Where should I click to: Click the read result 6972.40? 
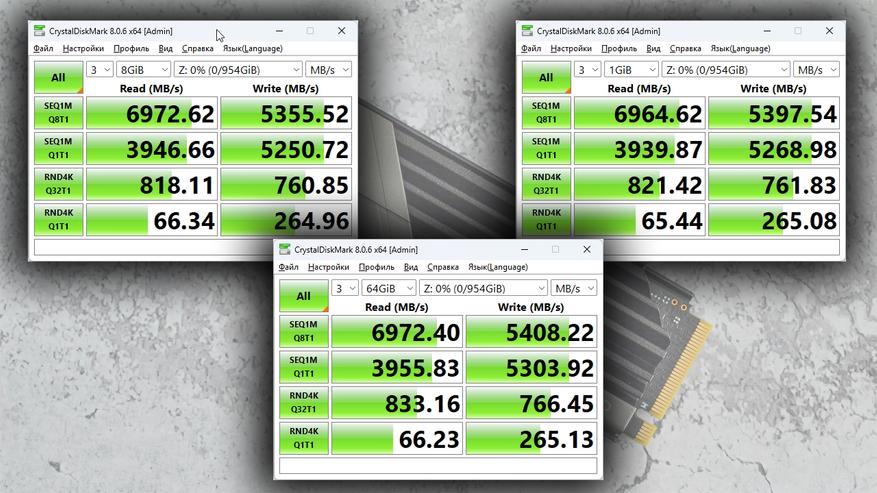397,332
